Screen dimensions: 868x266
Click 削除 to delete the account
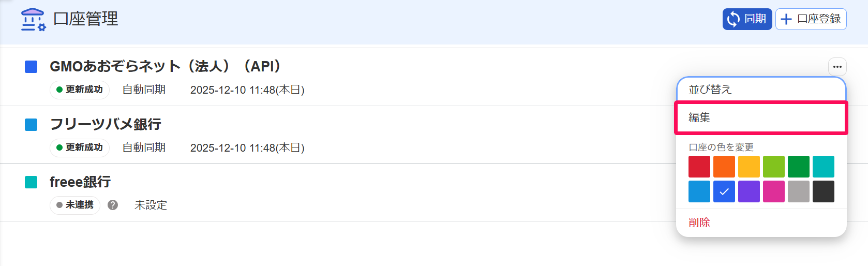pos(699,223)
